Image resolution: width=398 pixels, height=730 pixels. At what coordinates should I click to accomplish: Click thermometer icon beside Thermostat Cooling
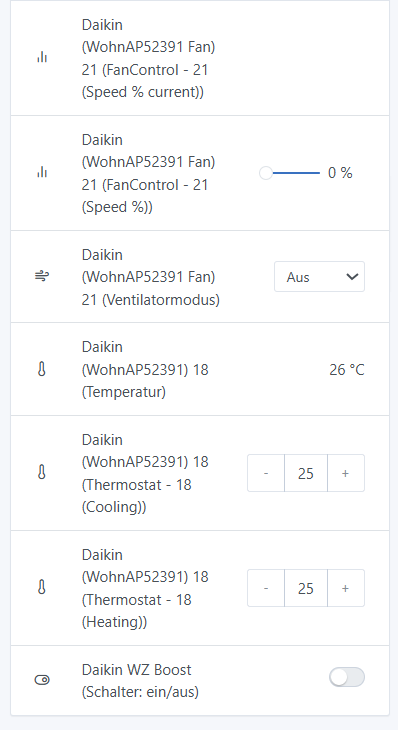42,473
